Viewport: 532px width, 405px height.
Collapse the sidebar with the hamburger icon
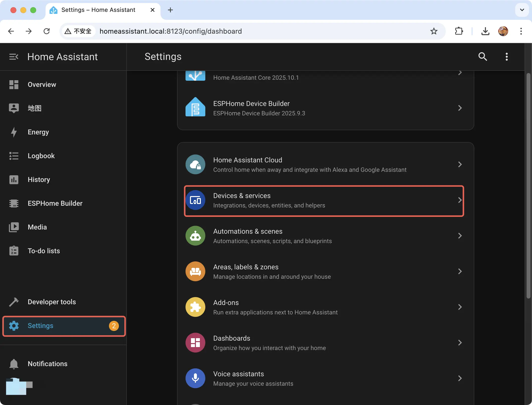point(14,57)
